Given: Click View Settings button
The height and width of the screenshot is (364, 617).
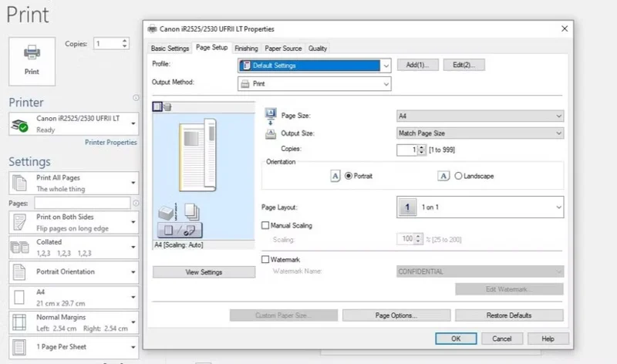Looking at the screenshot, I should 204,272.
